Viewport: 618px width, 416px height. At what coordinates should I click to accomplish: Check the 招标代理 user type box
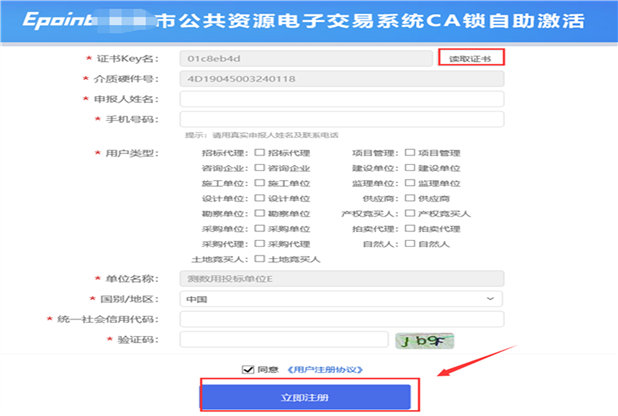pos(260,153)
